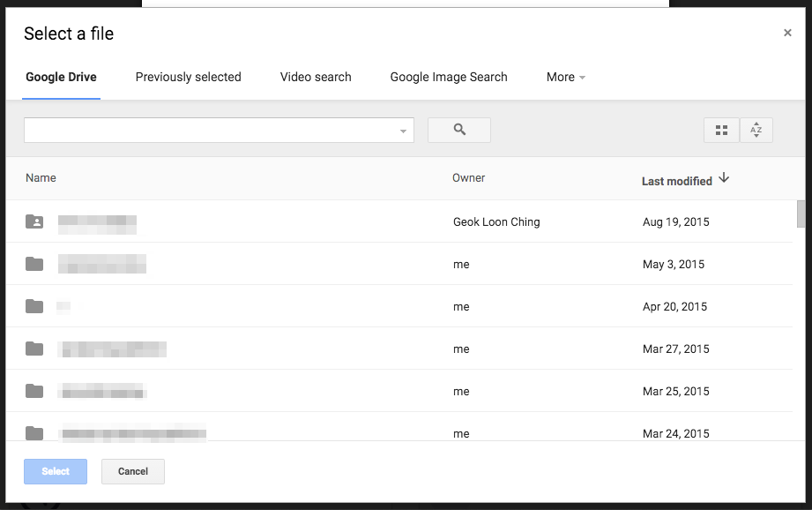The image size is (812, 510).
Task: Switch to grid view
Action: [721, 130]
